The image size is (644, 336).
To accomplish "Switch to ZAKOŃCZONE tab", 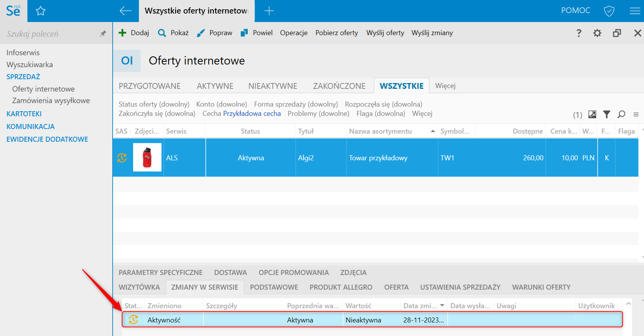I will [x=339, y=86].
